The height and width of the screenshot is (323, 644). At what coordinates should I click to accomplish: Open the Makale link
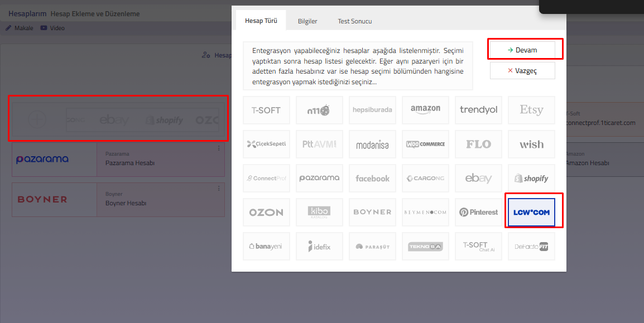[x=20, y=28]
